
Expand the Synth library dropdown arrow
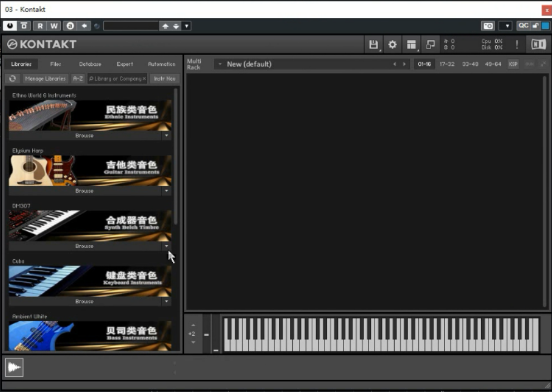[x=166, y=246]
